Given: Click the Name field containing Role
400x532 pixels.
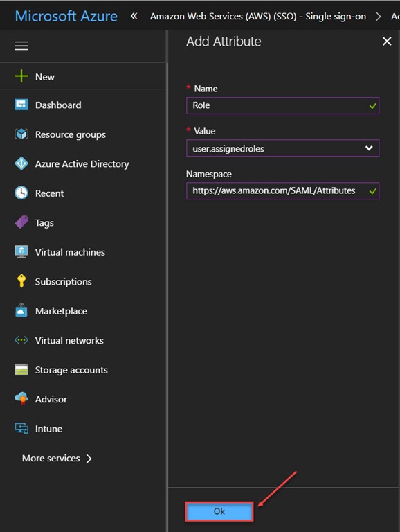Looking at the screenshot, I should (x=282, y=105).
